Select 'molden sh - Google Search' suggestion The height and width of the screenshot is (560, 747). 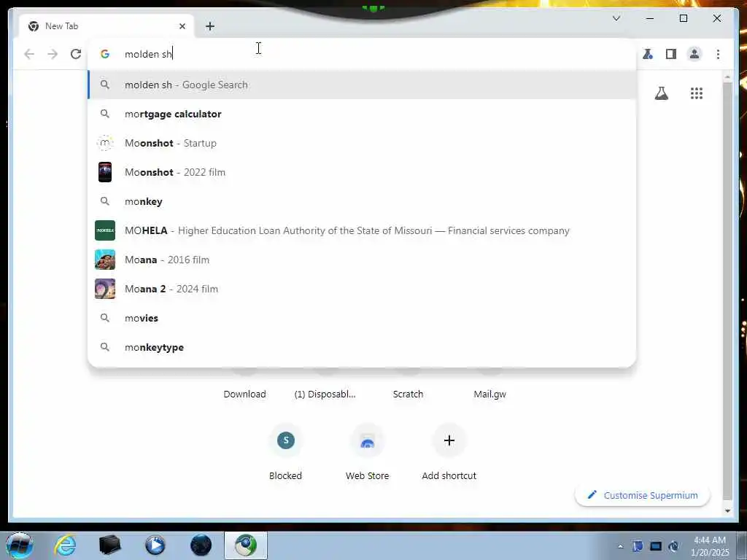click(362, 85)
